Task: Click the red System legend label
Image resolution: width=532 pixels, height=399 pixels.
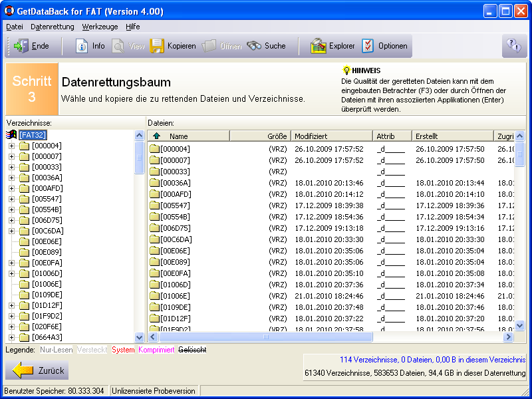Action: [123, 350]
